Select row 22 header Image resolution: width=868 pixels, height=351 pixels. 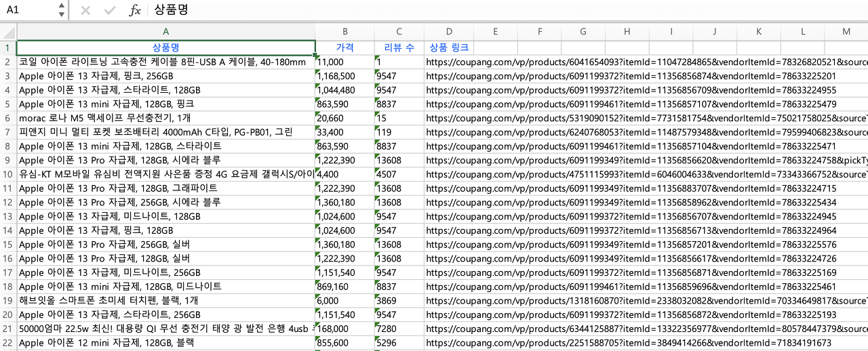click(8, 343)
